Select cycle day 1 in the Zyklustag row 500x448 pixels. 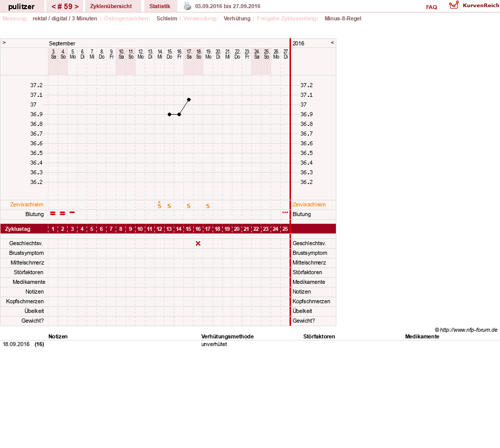[53, 229]
